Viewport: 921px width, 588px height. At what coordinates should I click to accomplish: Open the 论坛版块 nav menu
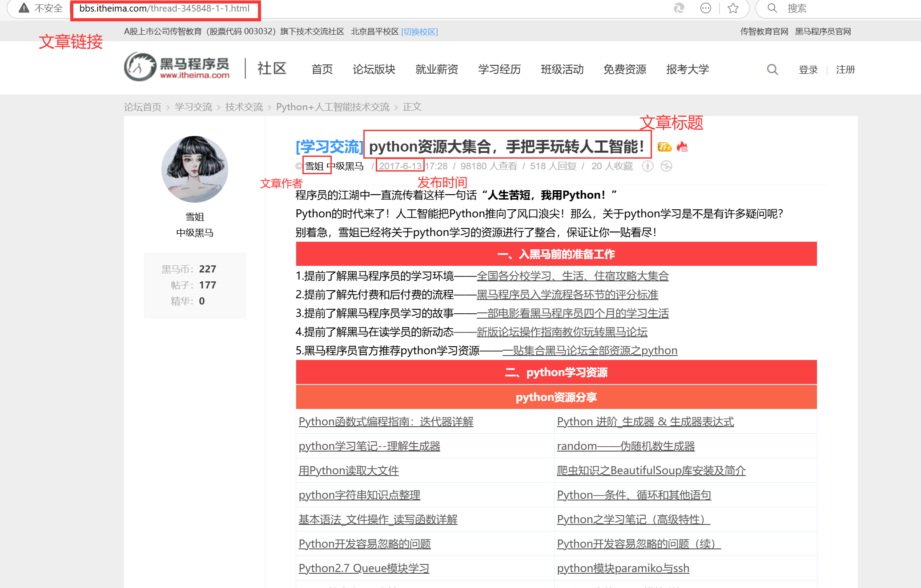[x=374, y=70]
